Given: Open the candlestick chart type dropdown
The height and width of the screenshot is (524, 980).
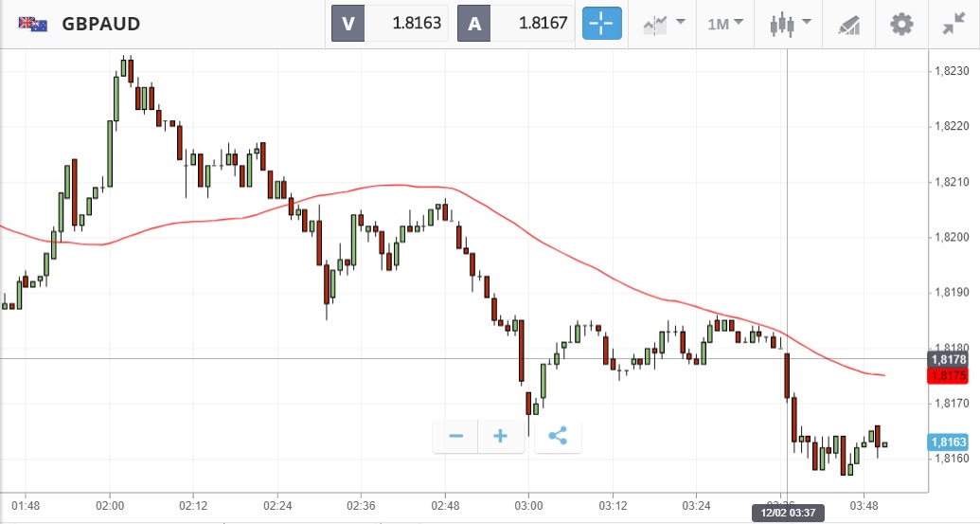Looking at the screenshot, I should point(791,24).
